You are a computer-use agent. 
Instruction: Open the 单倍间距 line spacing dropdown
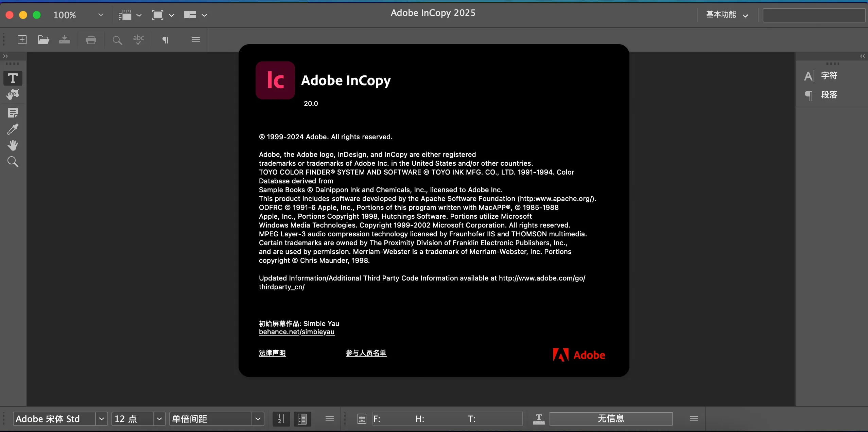[x=258, y=419]
